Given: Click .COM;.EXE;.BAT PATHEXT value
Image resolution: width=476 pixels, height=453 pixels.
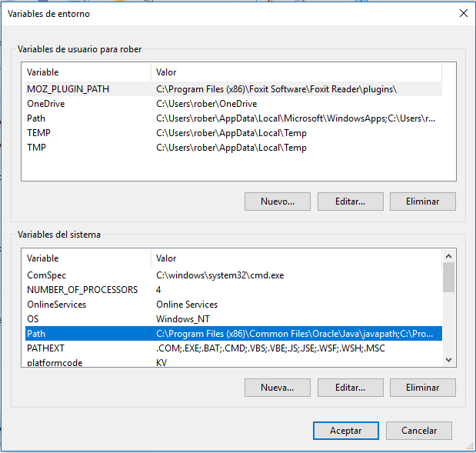Looking at the screenshot, I should [270, 348].
